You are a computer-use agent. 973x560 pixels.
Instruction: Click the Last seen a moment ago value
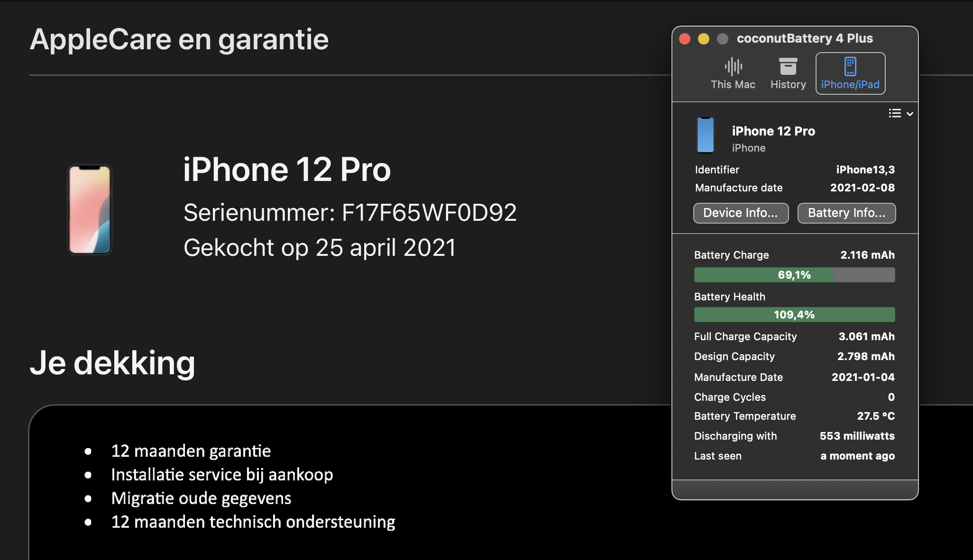(x=857, y=456)
